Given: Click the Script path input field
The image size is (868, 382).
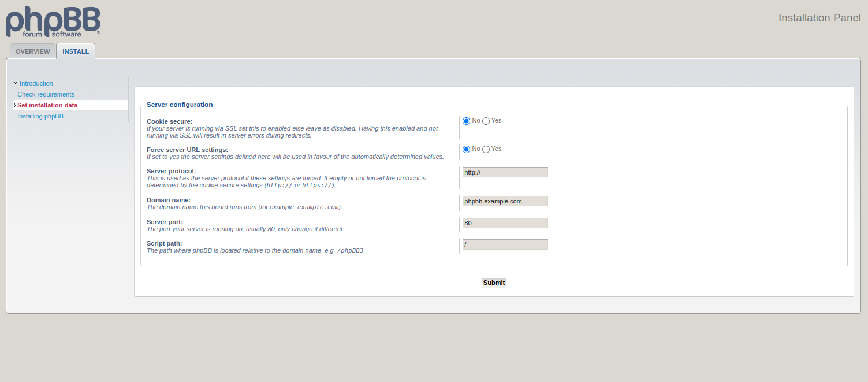Looking at the screenshot, I should pyautogui.click(x=505, y=244).
